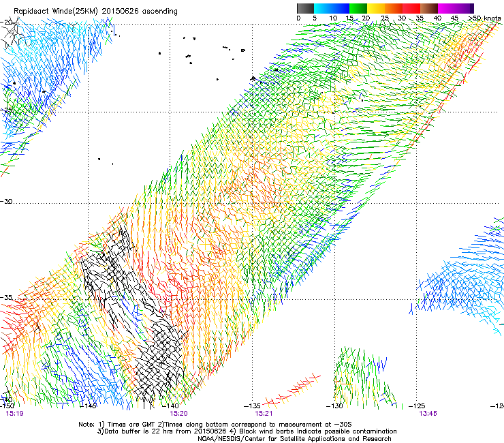
Task: Click the yellow 20–25 knot legend color
Action: [x=376, y=8]
